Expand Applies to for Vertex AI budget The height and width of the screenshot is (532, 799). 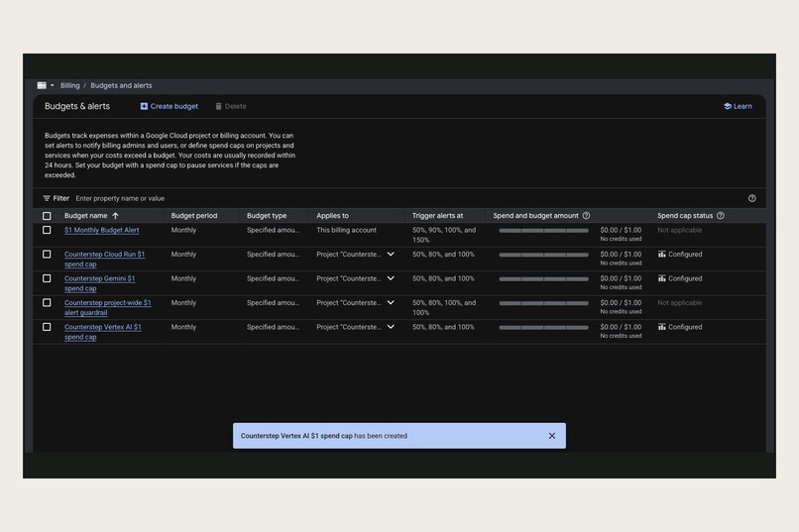[391, 327]
